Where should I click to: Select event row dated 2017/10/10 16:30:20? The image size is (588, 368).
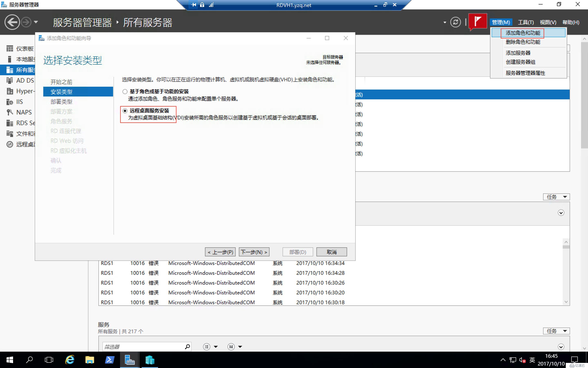point(331,292)
